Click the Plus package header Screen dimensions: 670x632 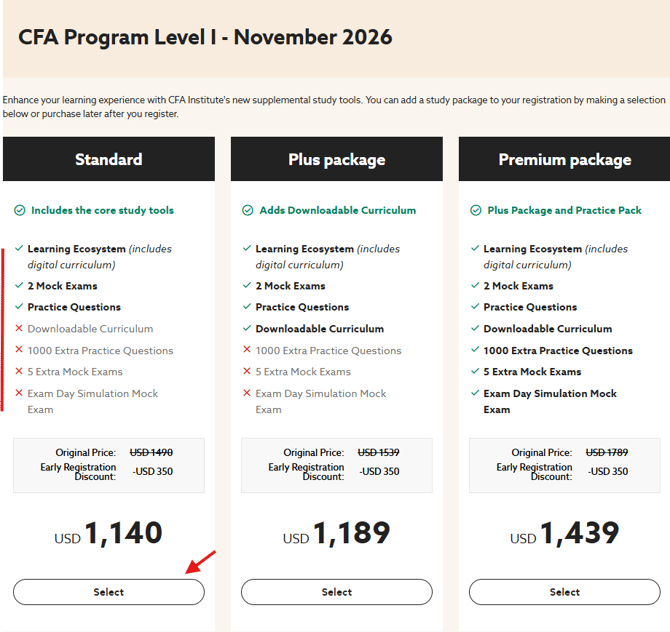coord(336,159)
